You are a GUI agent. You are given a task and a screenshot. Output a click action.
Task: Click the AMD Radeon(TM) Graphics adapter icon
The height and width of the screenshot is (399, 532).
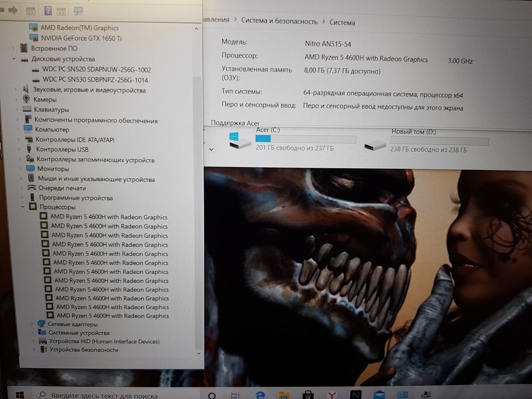(33, 27)
